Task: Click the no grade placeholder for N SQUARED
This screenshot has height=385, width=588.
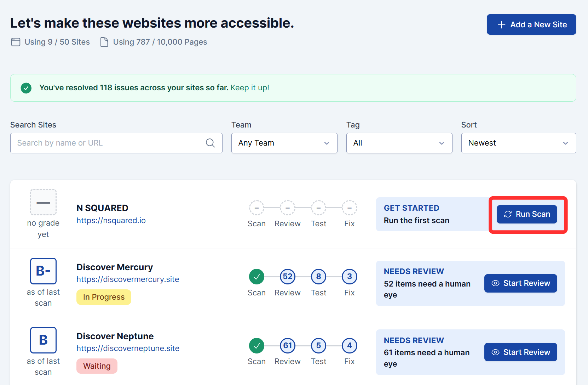Action: tap(43, 202)
